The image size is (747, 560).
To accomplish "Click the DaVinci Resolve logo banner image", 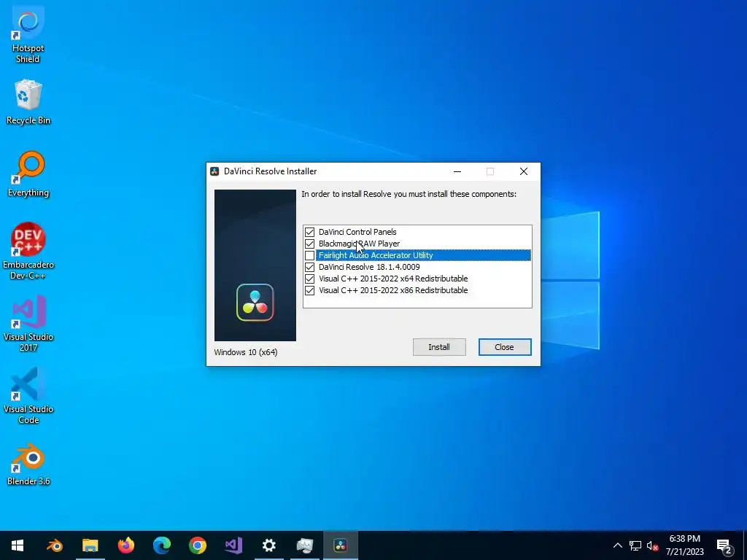I will (255, 265).
